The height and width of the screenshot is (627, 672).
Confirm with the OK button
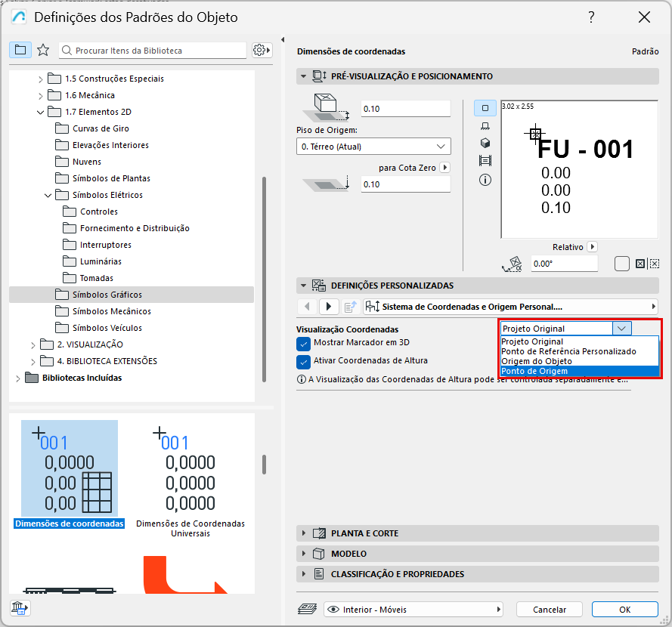pyautogui.click(x=624, y=610)
